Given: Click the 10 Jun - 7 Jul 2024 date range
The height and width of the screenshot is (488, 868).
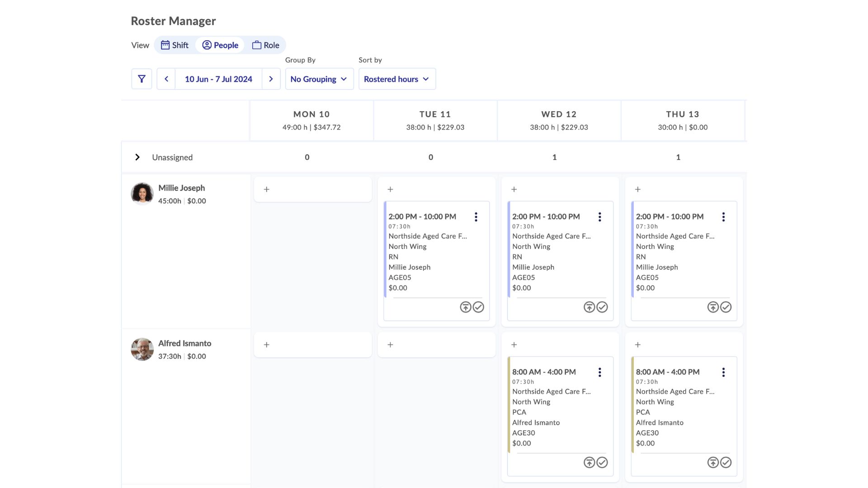Looking at the screenshot, I should [x=218, y=79].
